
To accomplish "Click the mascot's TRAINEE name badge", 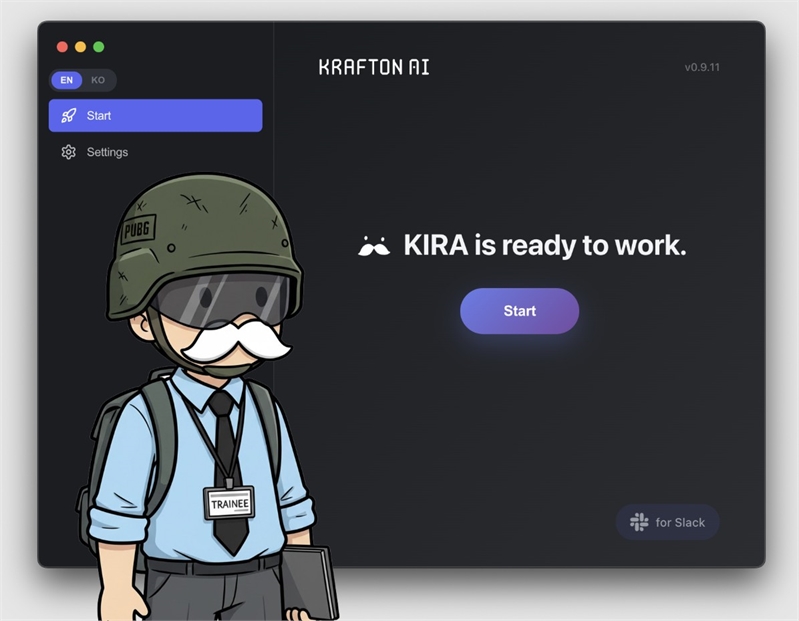I will tap(229, 503).
